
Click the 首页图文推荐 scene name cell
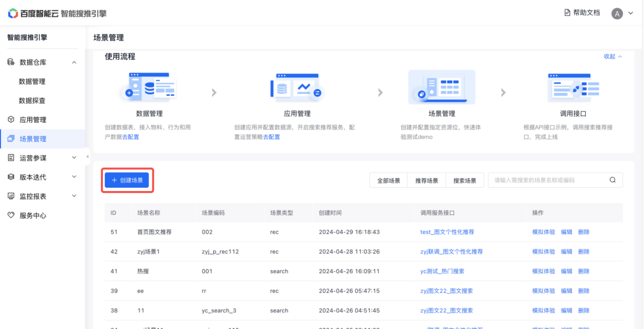click(154, 232)
